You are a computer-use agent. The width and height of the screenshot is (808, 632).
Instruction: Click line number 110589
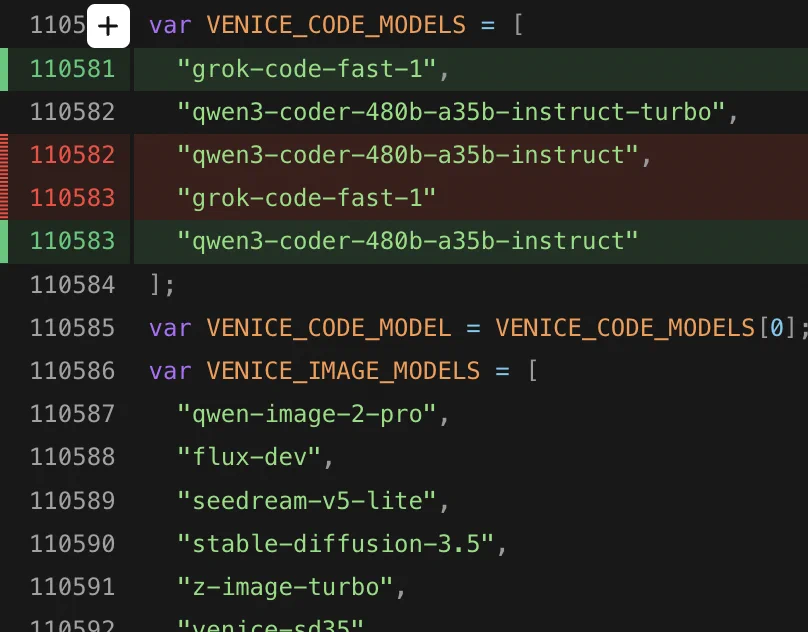click(72, 501)
